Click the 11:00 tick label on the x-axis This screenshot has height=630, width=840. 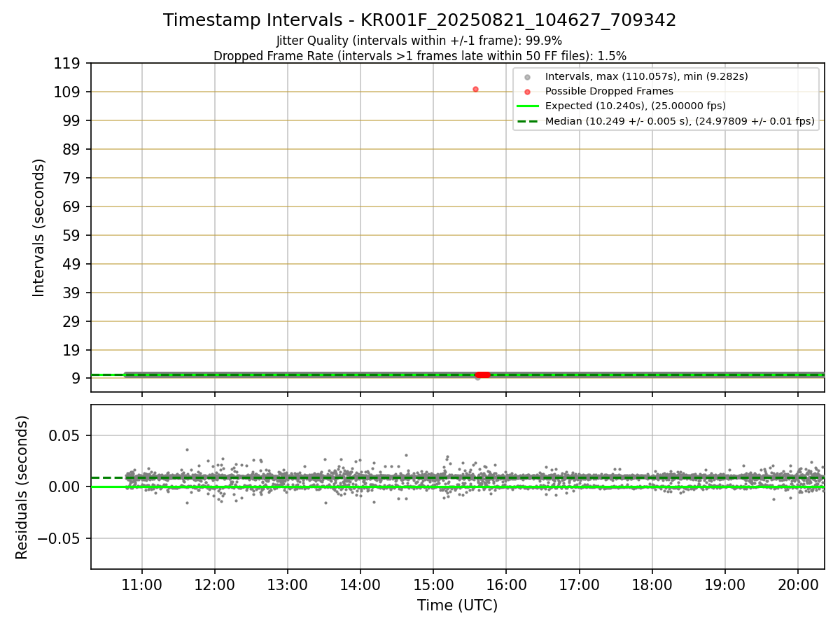point(142,586)
